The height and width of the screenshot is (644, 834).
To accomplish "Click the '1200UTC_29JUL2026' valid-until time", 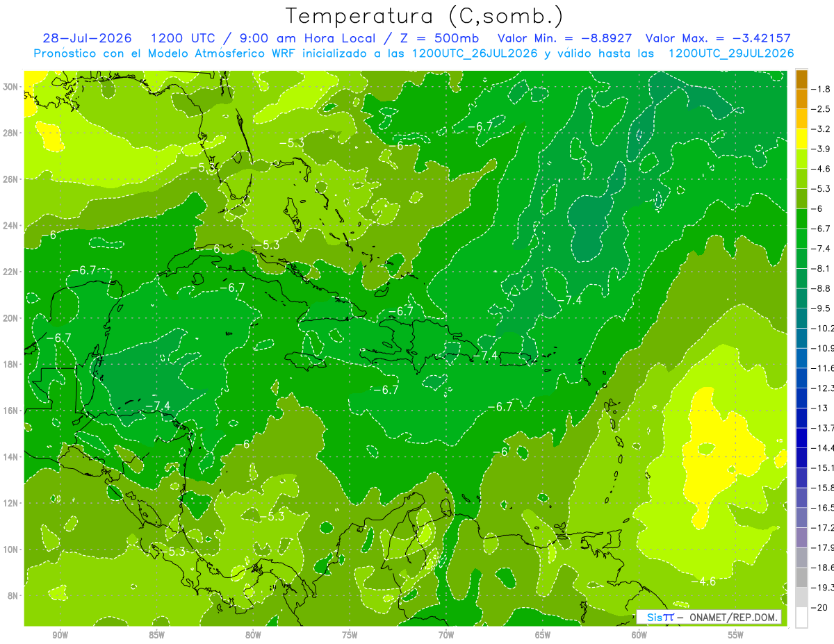I will 730,53.
